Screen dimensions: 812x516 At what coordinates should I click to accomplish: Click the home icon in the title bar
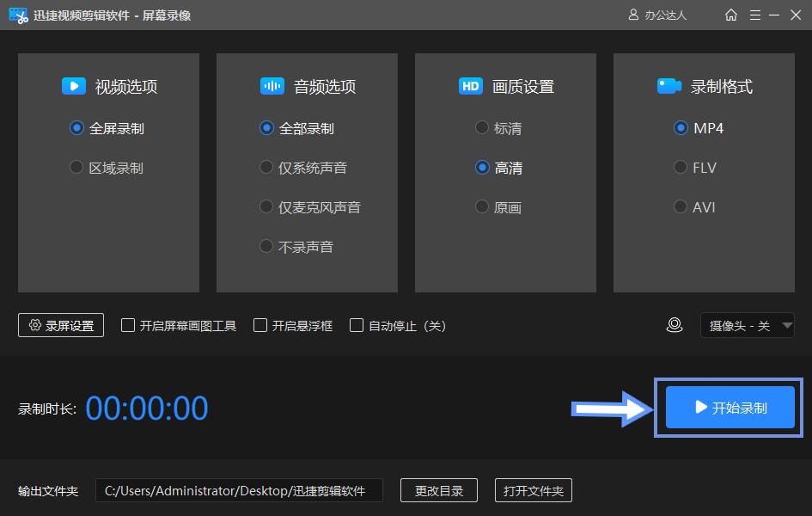tap(730, 15)
